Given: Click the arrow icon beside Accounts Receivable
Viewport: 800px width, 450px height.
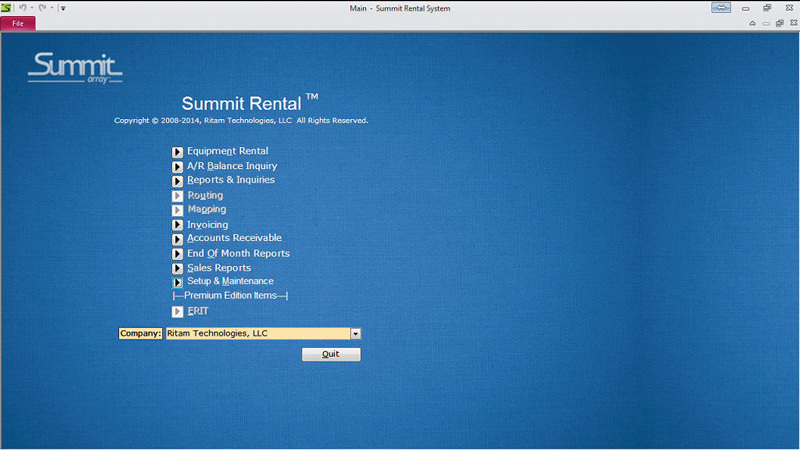Looking at the screenshot, I should [177, 239].
